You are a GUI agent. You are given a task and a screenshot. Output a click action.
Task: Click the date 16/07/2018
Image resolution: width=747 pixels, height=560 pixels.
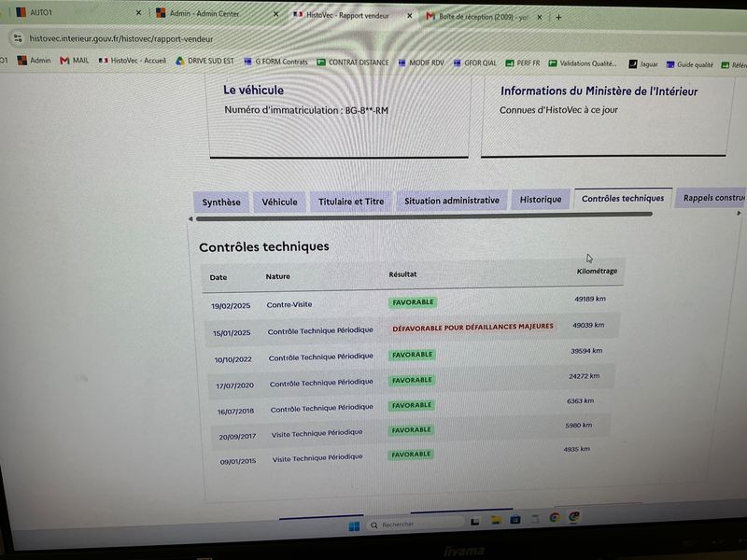(x=236, y=412)
